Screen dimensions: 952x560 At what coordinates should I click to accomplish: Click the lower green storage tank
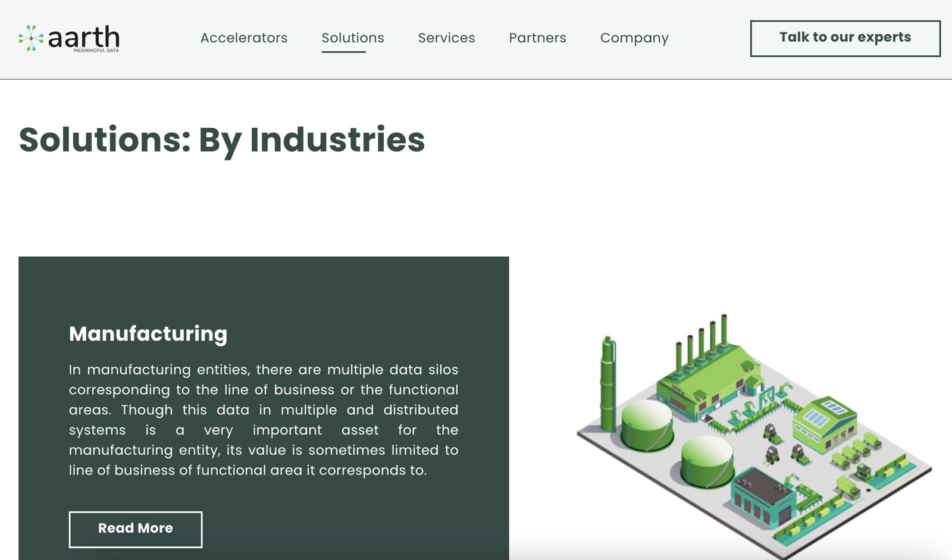[707, 461]
